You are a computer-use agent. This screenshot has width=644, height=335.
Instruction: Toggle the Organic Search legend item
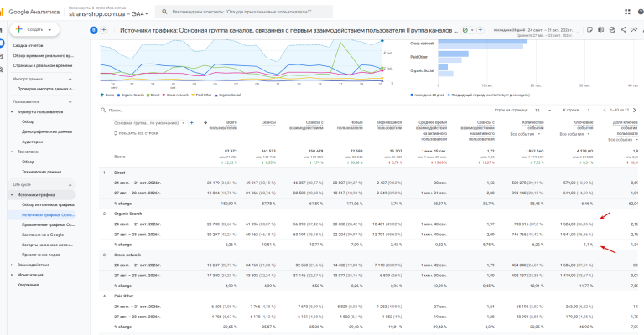(x=131, y=95)
